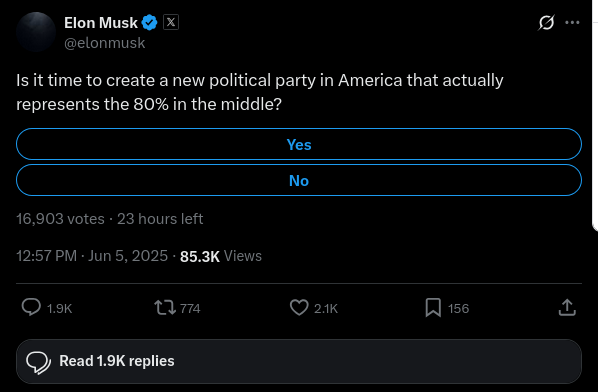Vote Yes in the poll
The width and height of the screenshot is (598, 392).
tap(299, 144)
